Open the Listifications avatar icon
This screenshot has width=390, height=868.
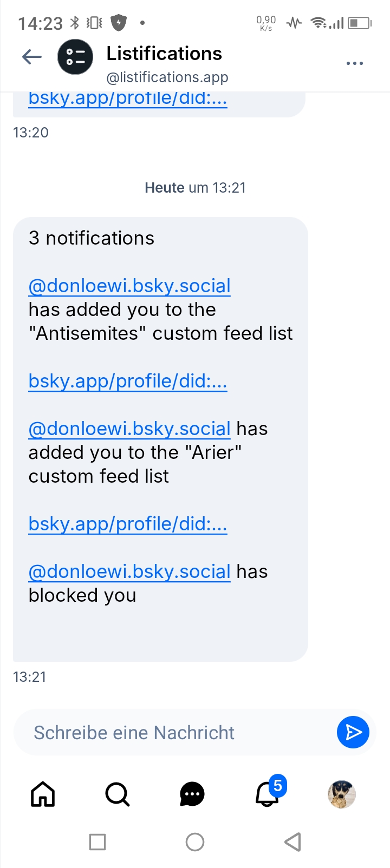75,57
